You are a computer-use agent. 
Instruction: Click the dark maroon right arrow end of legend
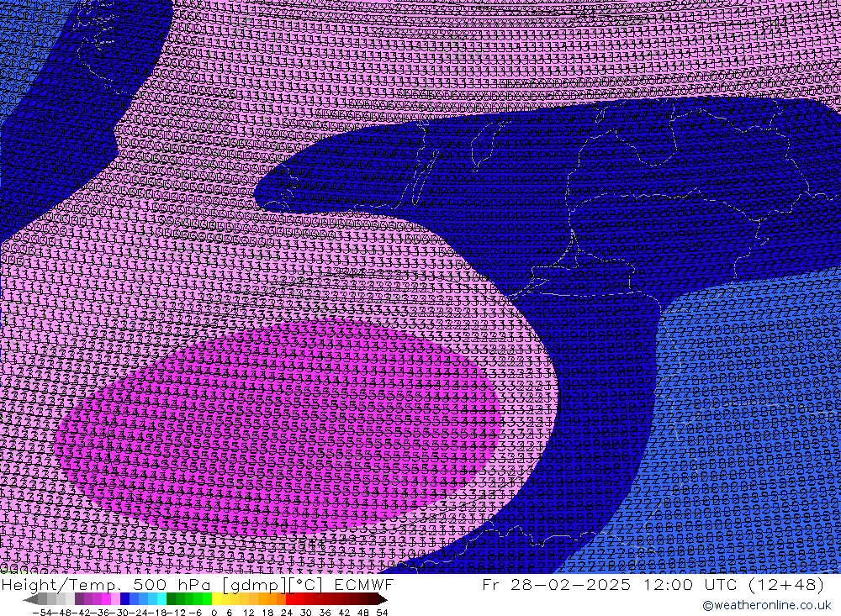click(382, 599)
